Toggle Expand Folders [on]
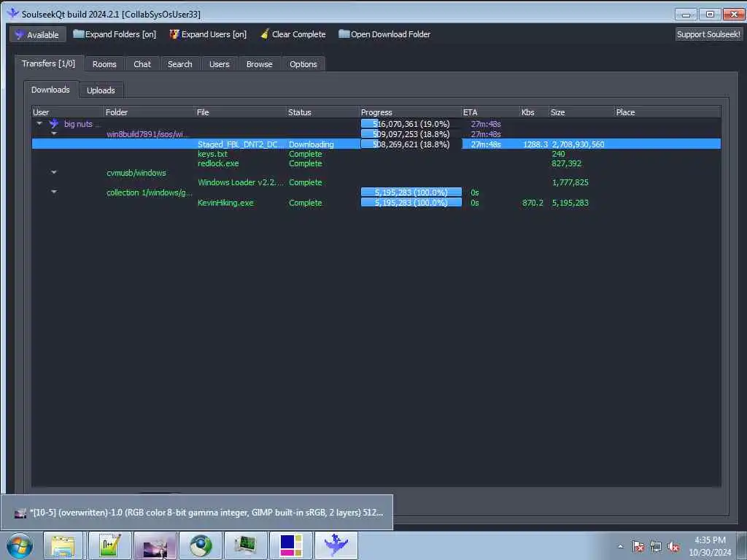Screen dimensions: 747x560 tap(115, 34)
